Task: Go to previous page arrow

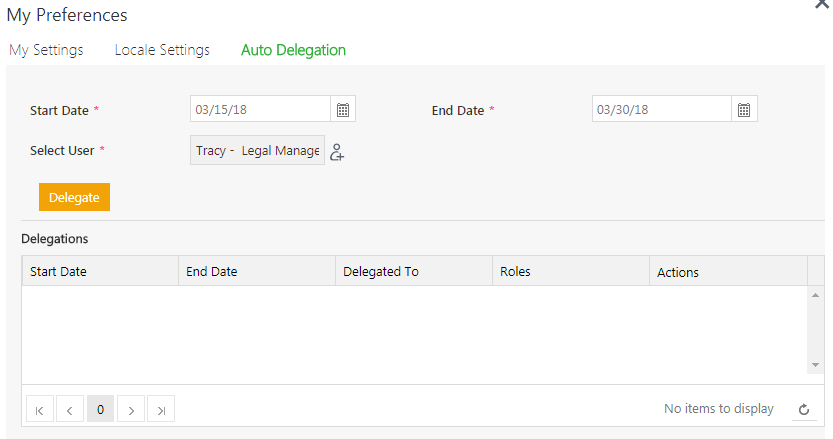Action: click(x=70, y=409)
